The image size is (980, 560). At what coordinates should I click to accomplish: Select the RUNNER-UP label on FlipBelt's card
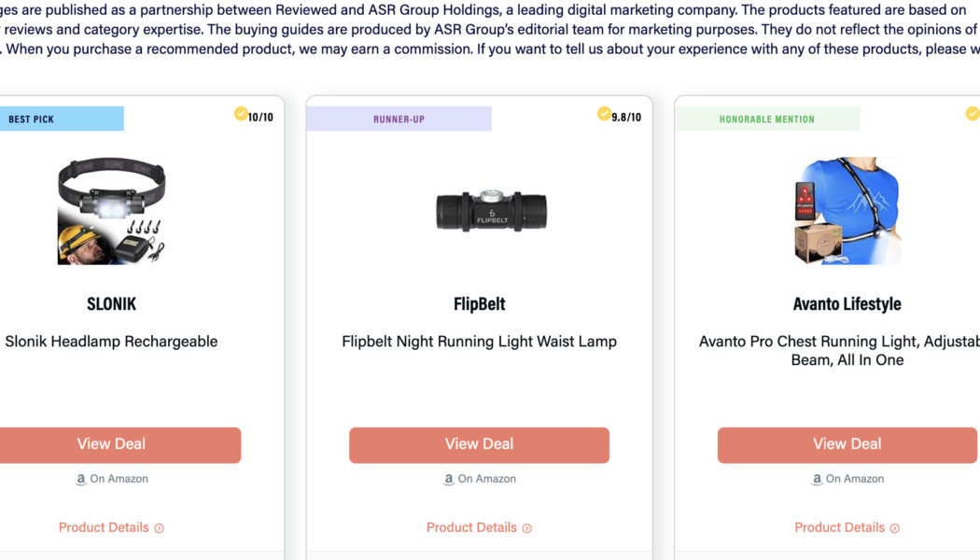tap(399, 119)
